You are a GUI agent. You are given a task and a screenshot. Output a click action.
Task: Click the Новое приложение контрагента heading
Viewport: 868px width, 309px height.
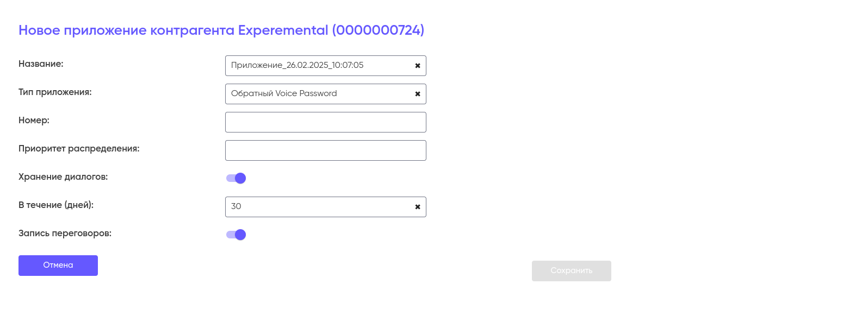(x=221, y=30)
